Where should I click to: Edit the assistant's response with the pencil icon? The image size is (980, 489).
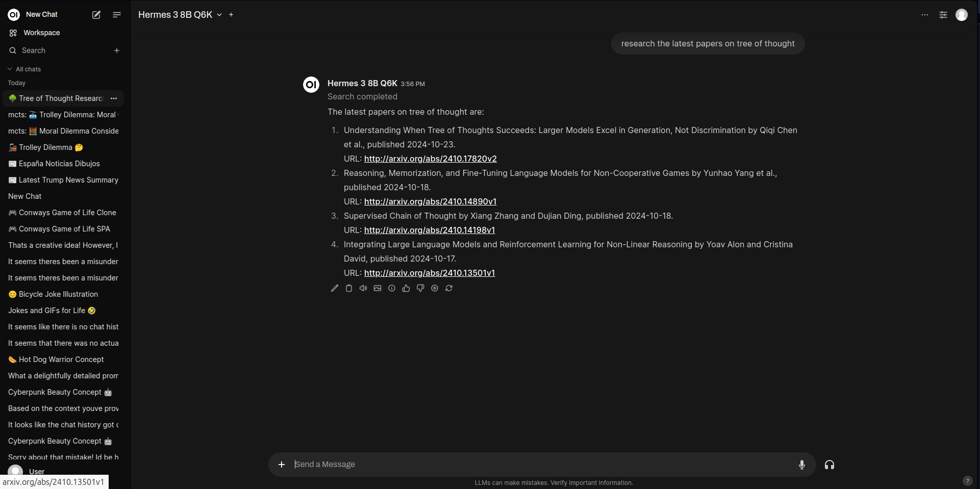335,288
